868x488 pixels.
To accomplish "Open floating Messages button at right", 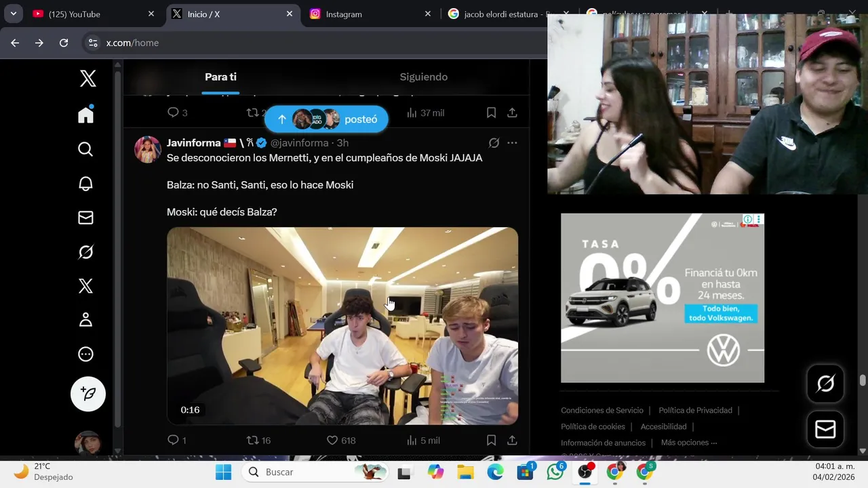I will pos(825,429).
